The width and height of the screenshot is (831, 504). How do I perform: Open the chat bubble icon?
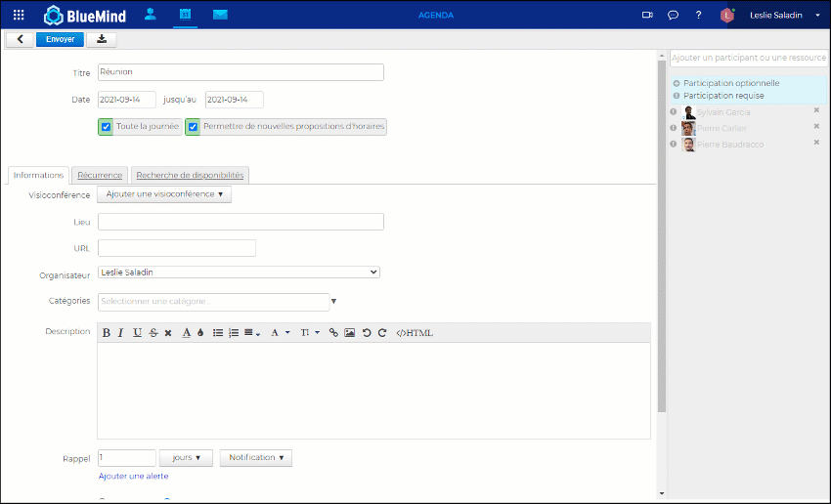point(673,15)
